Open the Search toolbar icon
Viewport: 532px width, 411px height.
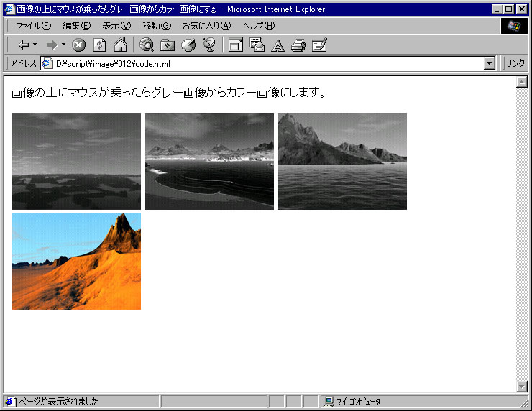pos(147,45)
